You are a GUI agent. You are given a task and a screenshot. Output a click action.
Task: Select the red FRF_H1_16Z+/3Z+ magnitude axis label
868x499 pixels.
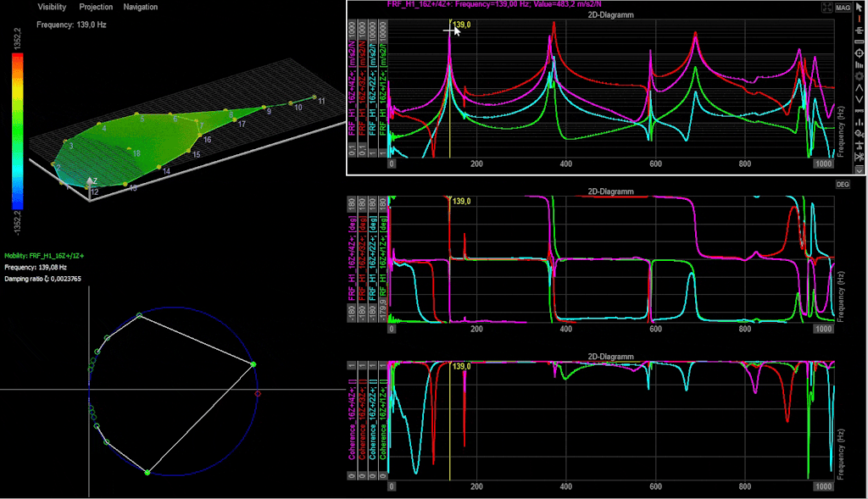coord(362,88)
